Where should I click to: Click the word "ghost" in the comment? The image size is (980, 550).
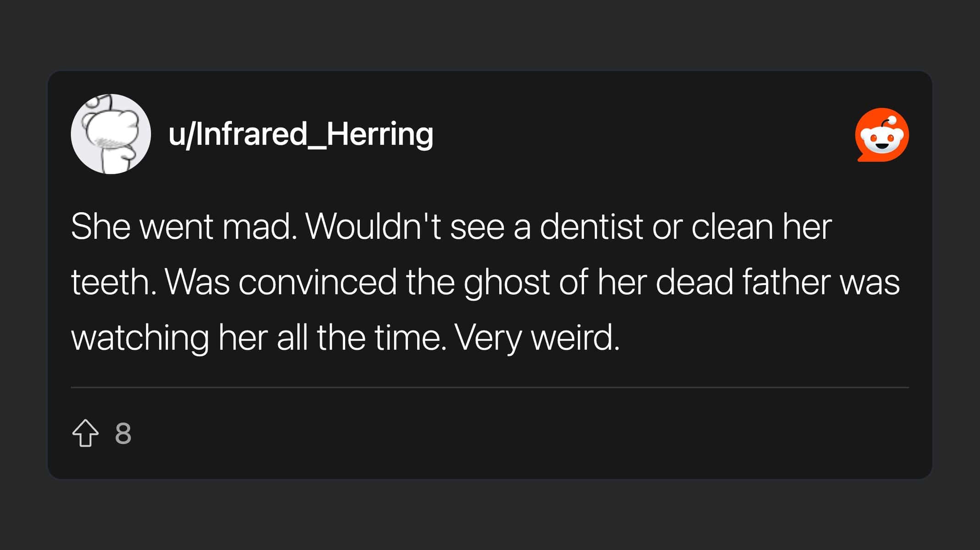point(507,282)
